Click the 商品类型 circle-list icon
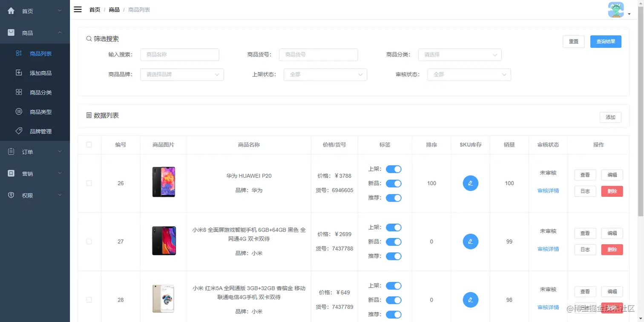 (x=19, y=112)
